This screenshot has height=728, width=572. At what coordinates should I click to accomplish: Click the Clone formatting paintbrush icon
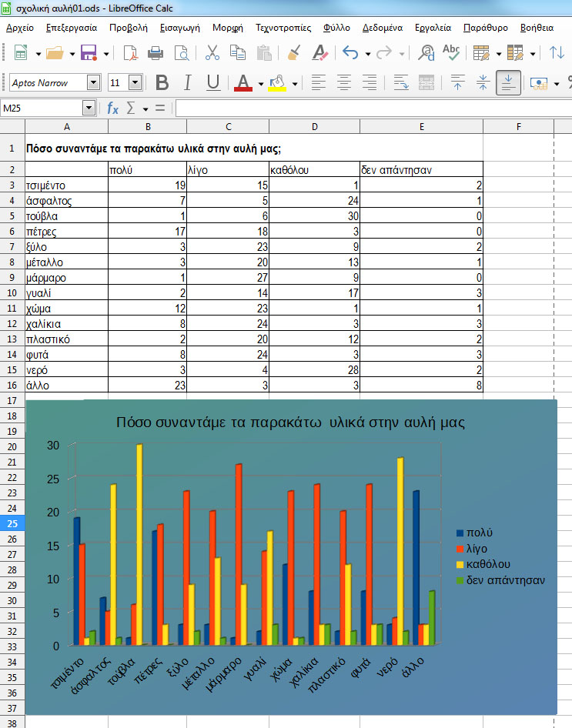point(293,53)
